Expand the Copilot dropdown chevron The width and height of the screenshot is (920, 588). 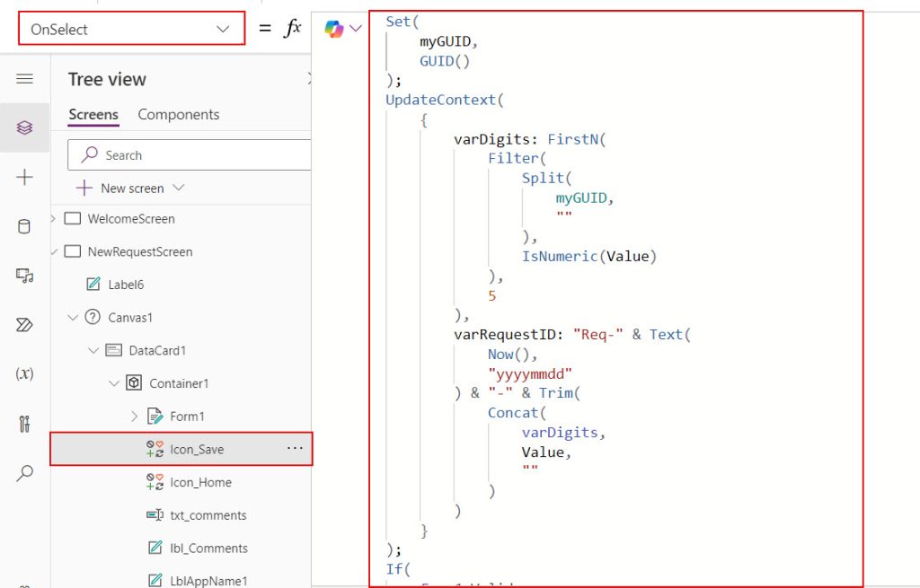coord(356,28)
